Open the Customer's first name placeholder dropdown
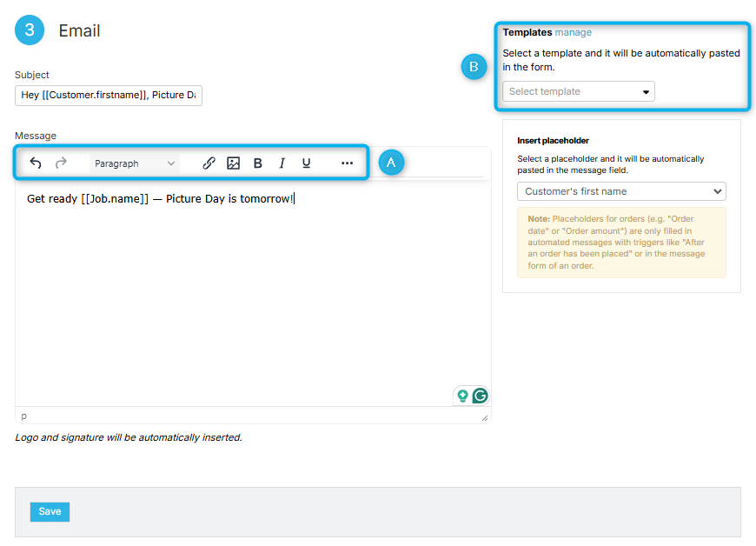The image size is (756, 546). point(621,191)
